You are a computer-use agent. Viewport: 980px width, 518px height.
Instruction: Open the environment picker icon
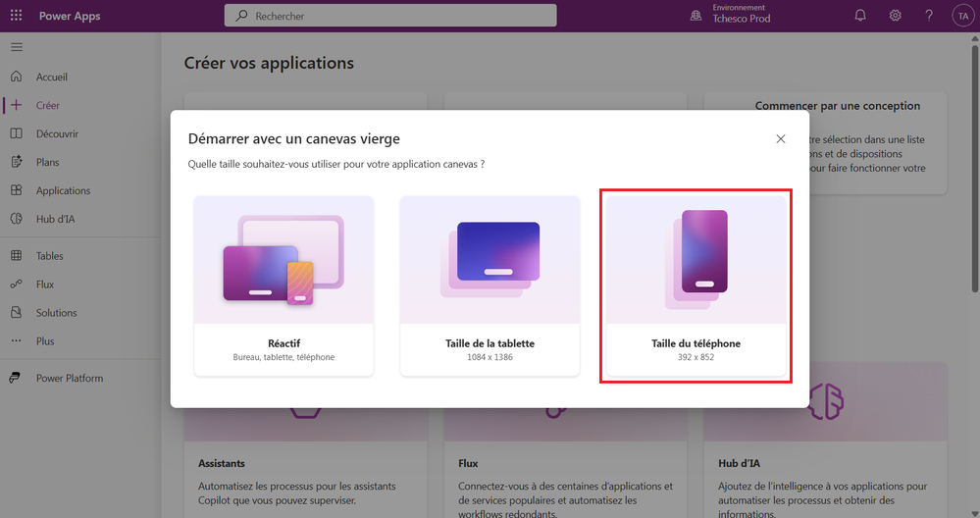tap(696, 16)
